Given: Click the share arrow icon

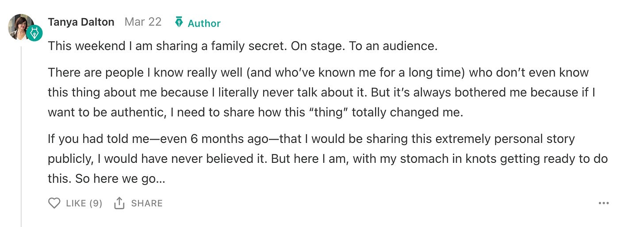Looking at the screenshot, I should 119,203.
